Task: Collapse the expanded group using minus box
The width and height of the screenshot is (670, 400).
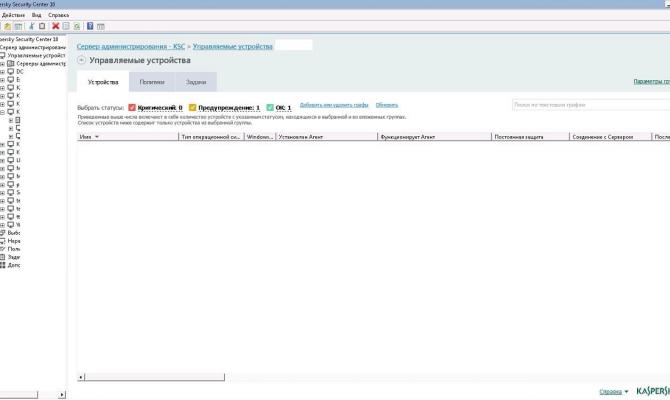Action: pos(3,112)
